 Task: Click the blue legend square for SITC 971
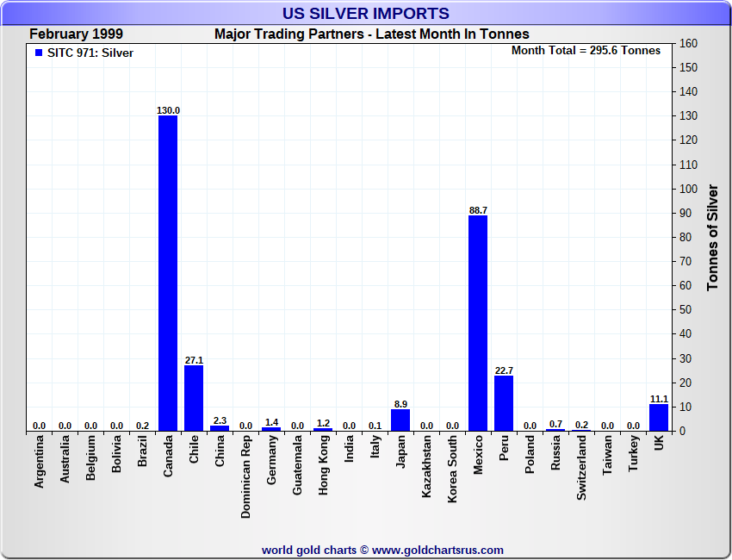click(x=39, y=53)
